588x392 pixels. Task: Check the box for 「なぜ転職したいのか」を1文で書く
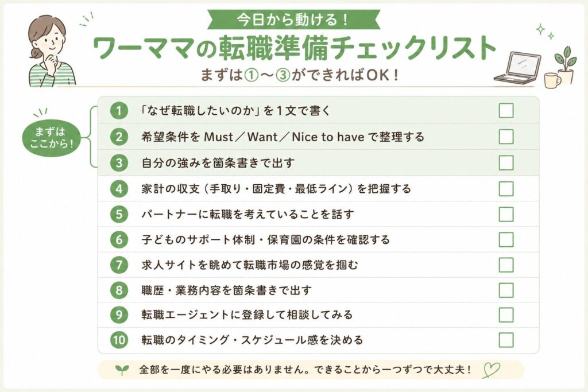[x=506, y=111]
